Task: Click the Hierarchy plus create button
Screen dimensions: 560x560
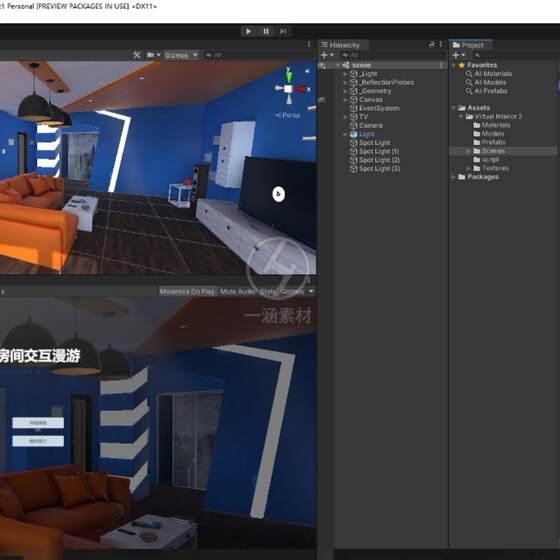Action: click(324, 55)
